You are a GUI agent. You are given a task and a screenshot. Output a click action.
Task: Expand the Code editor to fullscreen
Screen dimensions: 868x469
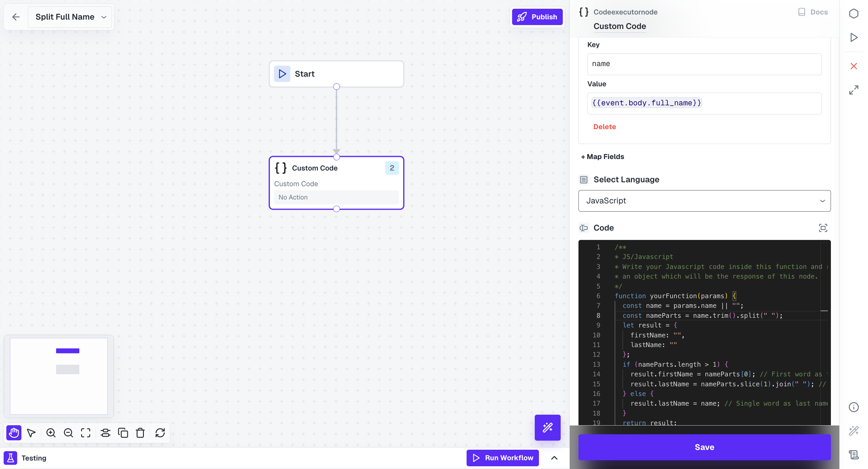click(823, 228)
